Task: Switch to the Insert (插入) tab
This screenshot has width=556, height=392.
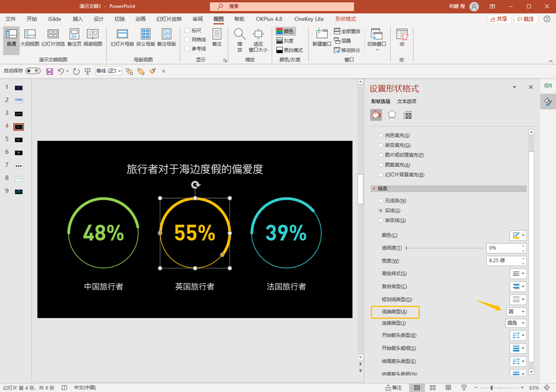Action: 77,19
